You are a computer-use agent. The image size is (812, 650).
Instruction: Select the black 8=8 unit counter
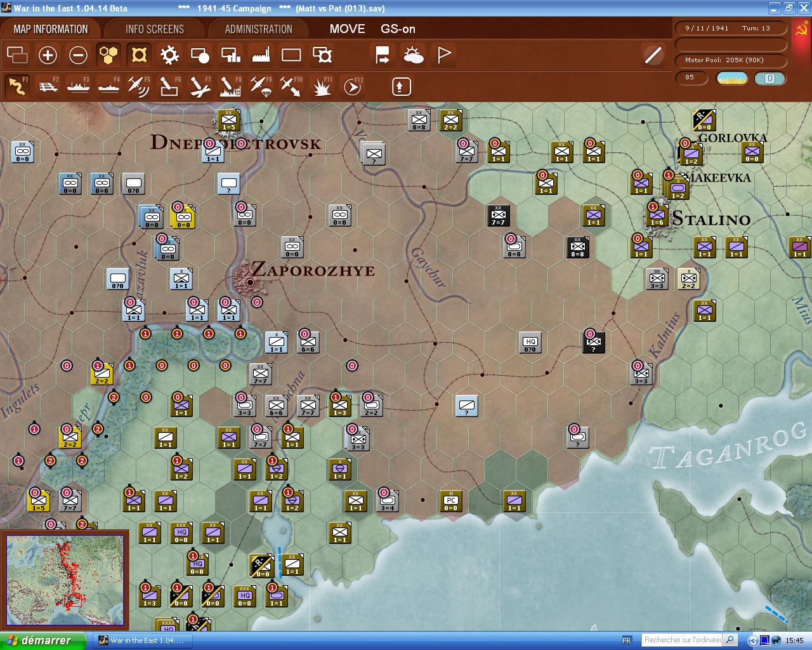[x=578, y=248]
